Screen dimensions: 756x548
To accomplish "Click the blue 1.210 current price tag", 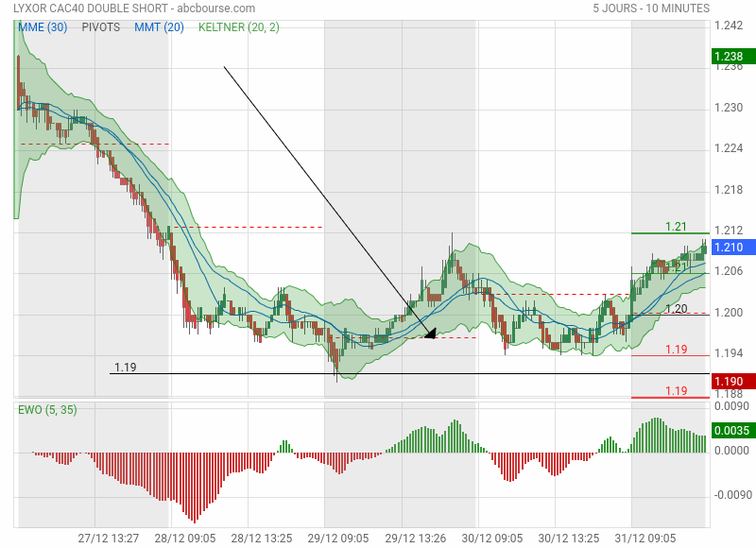I will pyautogui.click(x=733, y=248).
